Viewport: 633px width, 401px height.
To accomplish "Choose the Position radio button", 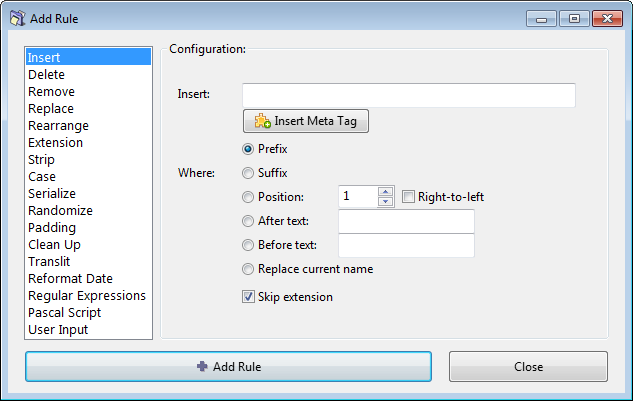I will point(249,197).
